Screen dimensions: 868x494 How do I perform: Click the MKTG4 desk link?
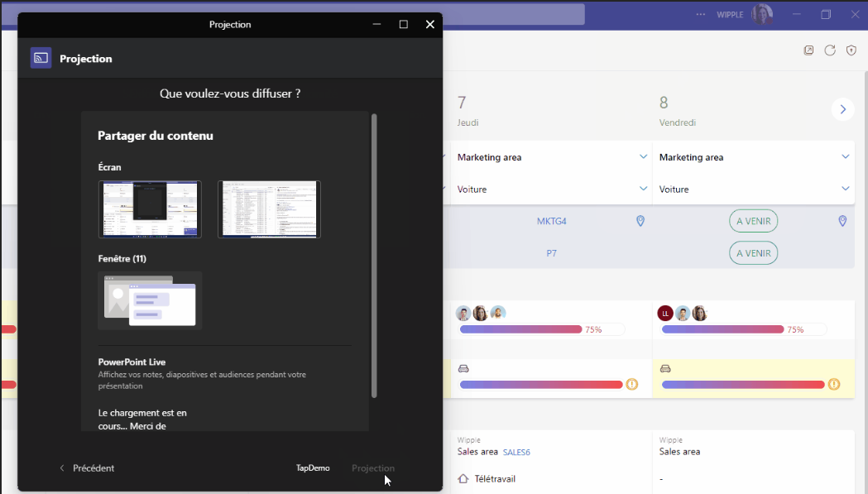point(551,221)
